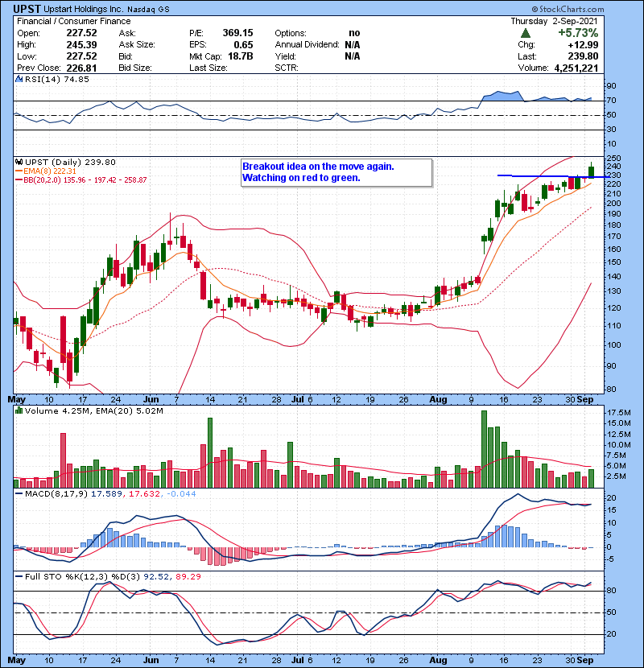
Task: Click the Yield label
Action: pyautogui.click(x=285, y=56)
